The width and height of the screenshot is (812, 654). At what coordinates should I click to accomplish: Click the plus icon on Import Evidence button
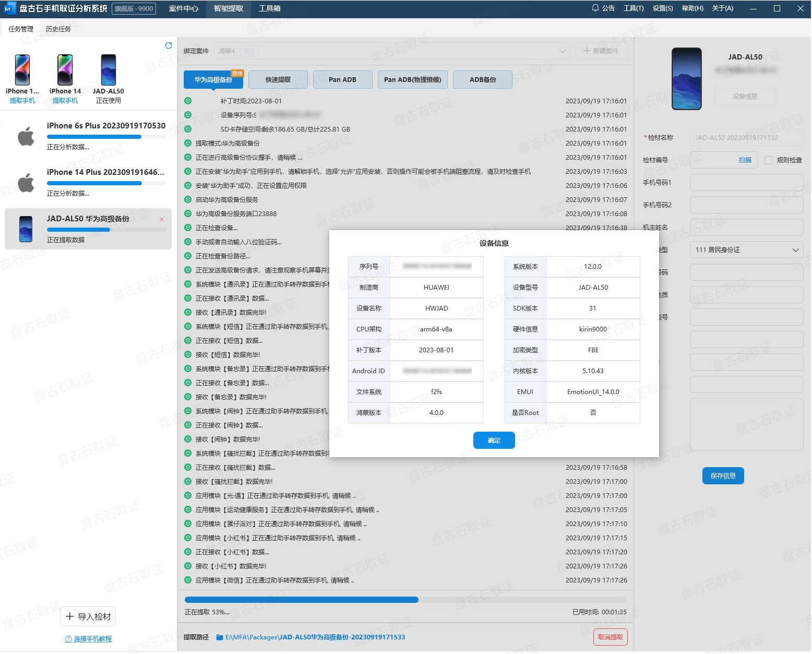click(70, 616)
